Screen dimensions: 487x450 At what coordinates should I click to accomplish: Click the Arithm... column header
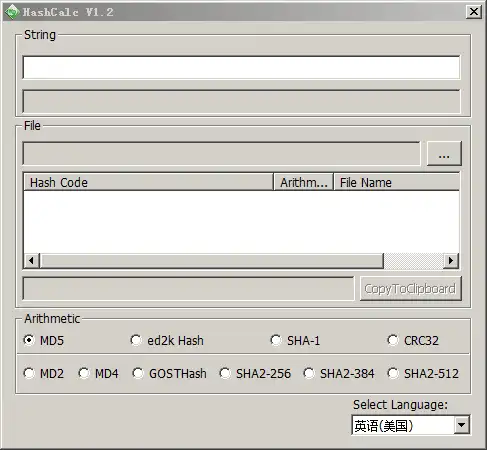pos(303,182)
